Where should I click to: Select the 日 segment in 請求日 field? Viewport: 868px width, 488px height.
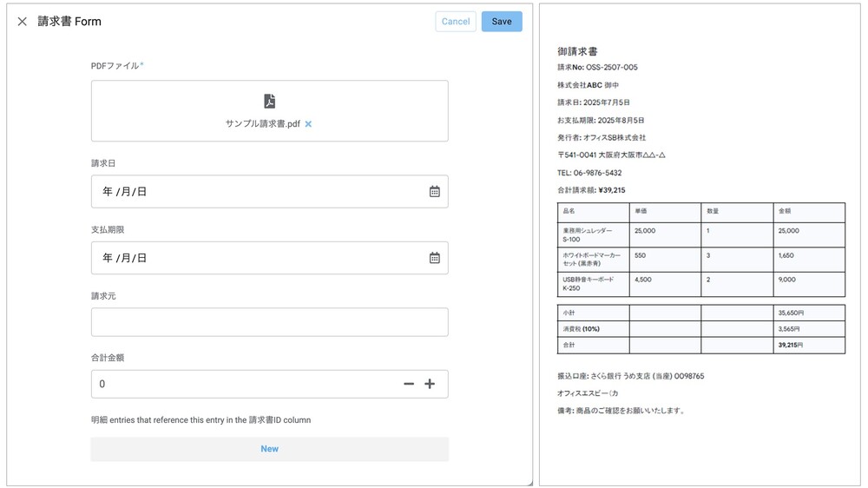point(141,192)
